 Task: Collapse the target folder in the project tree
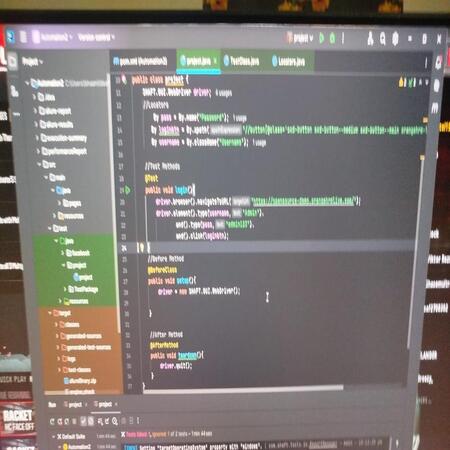point(50,313)
